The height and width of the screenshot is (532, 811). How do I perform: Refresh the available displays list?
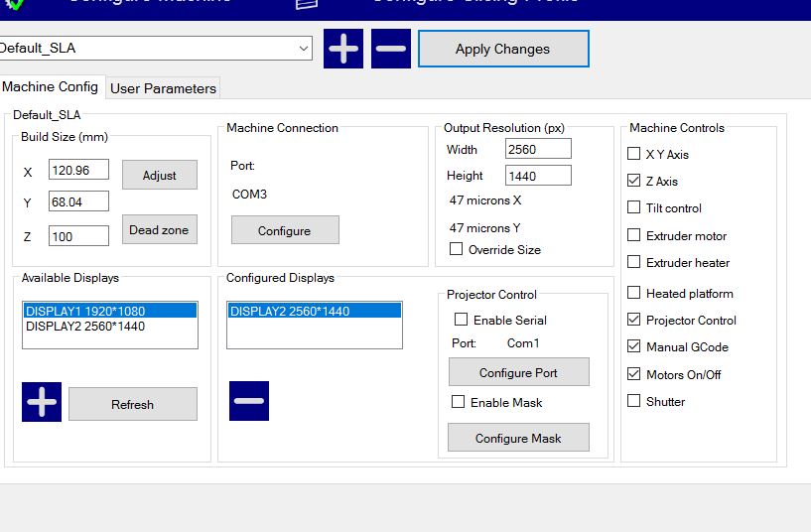pyautogui.click(x=132, y=404)
